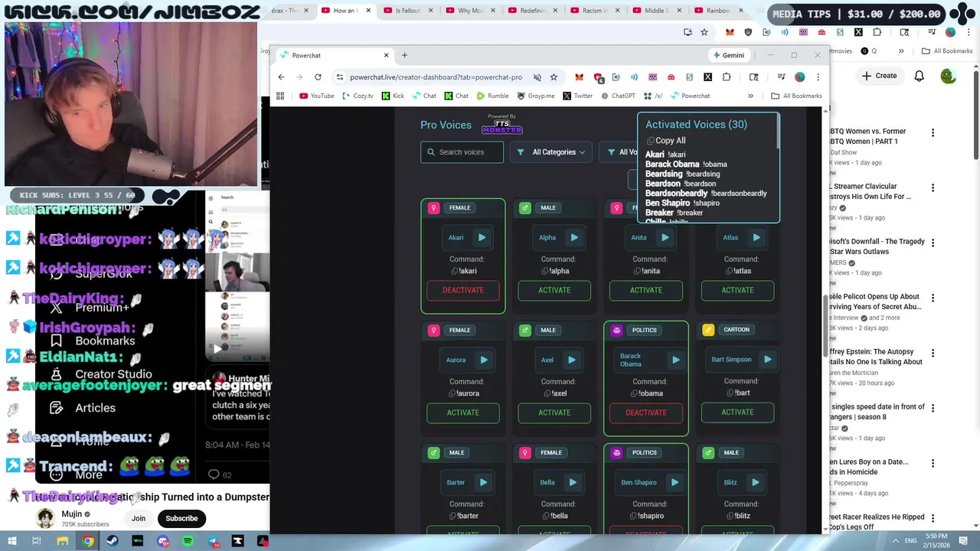Copy the !obama command icon
Viewport: 980px width, 551px height.
click(x=633, y=393)
